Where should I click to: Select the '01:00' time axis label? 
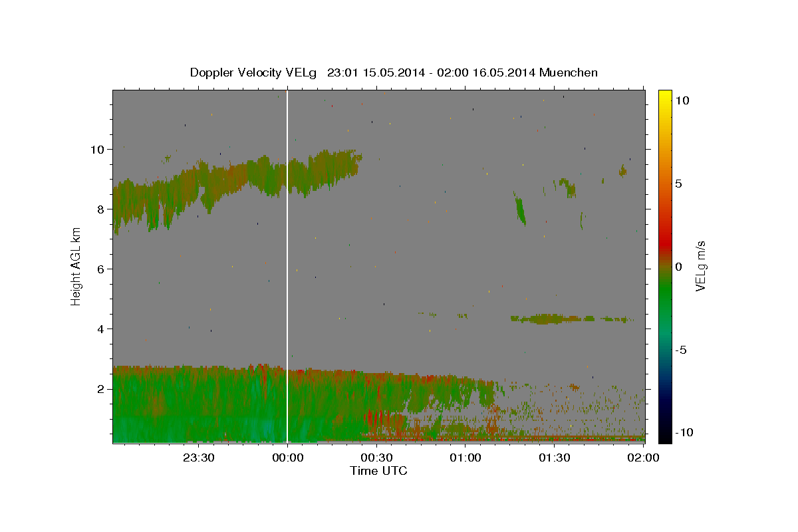point(465,458)
